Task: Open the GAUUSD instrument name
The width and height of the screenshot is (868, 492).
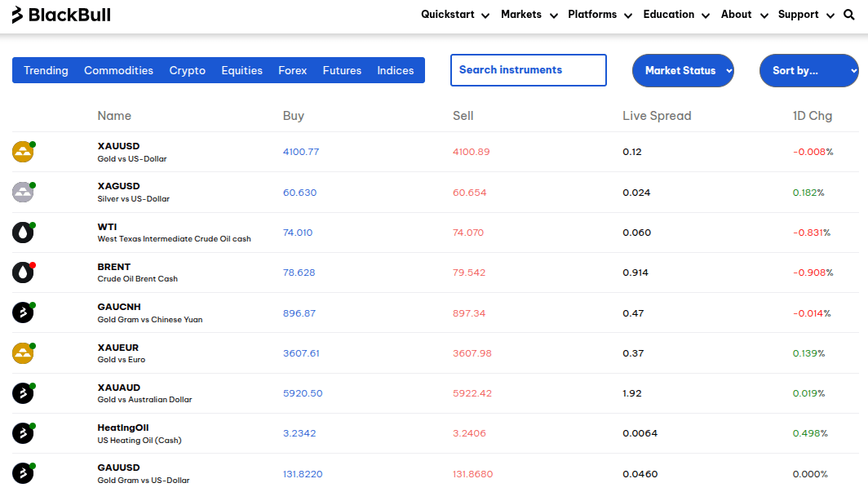Action: (x=118, y=468)
